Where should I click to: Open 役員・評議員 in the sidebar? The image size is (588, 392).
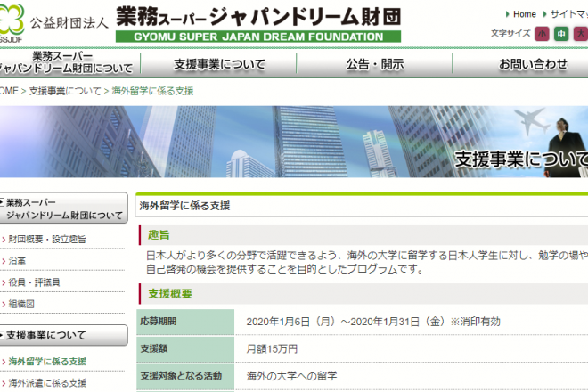pyautogui.click(x=35, y=282)
